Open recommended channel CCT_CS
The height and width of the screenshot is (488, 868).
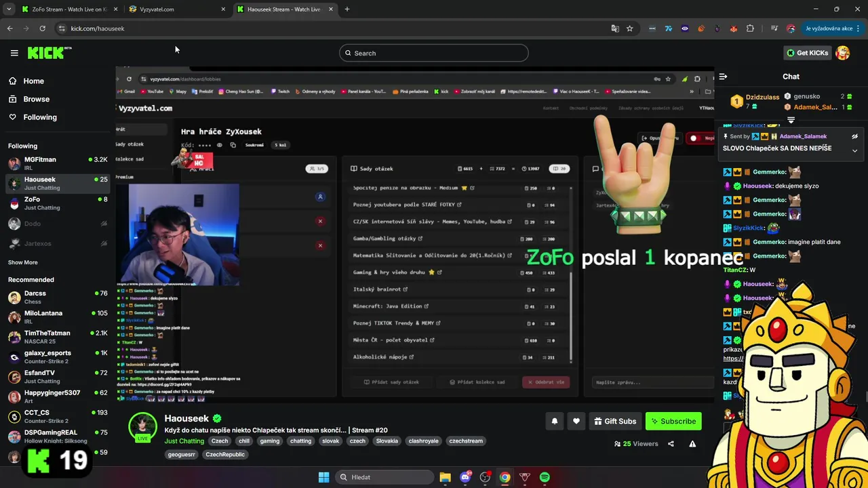(x=58, y=416)
